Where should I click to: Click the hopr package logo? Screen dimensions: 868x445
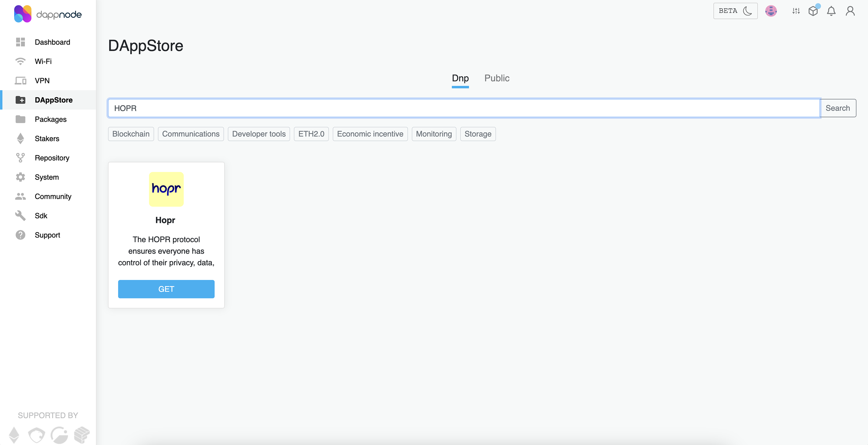(x=166, y=189)
